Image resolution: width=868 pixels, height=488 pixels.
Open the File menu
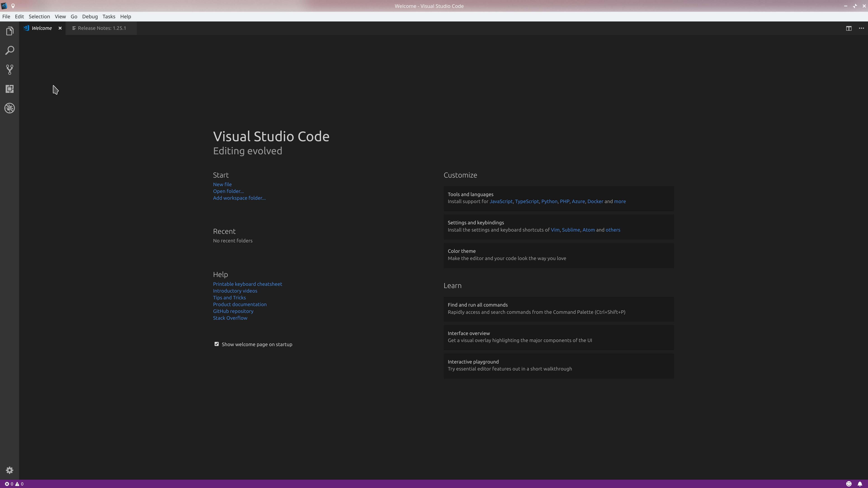[x=6, y=16]
